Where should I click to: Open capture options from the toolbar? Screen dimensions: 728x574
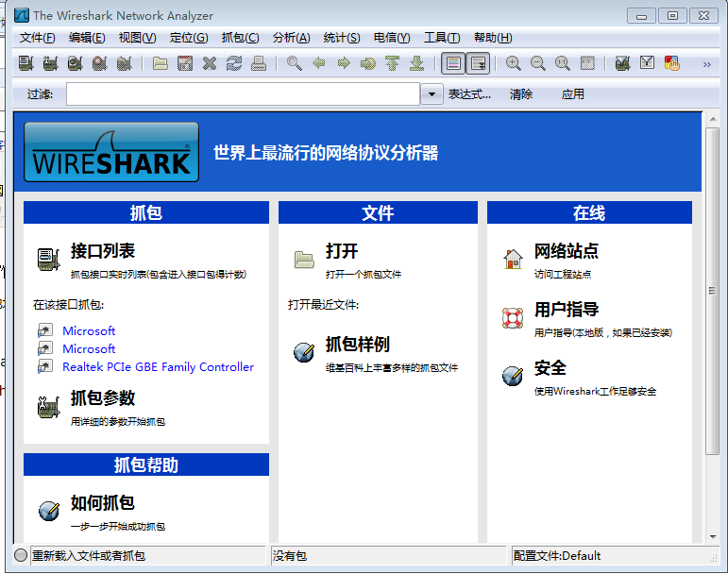click(x=51, y=63)
